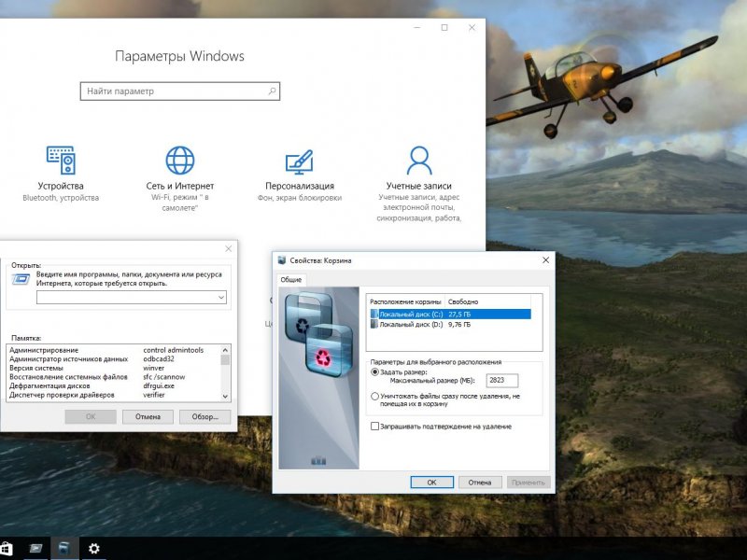Click Отмена in the Run dialog
The height and width of the screenshot is (560, 747).
point(148,416)
